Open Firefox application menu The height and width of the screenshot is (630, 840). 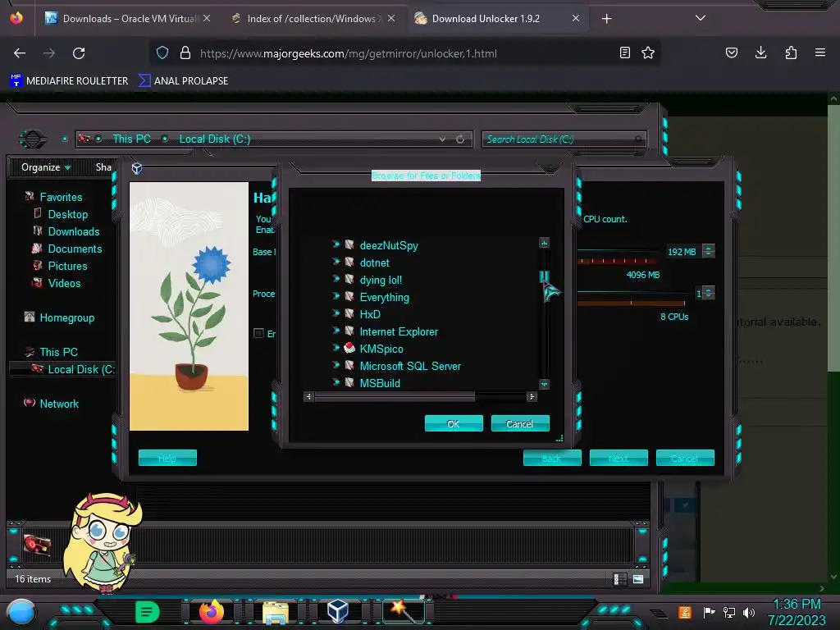click(820, 52)
